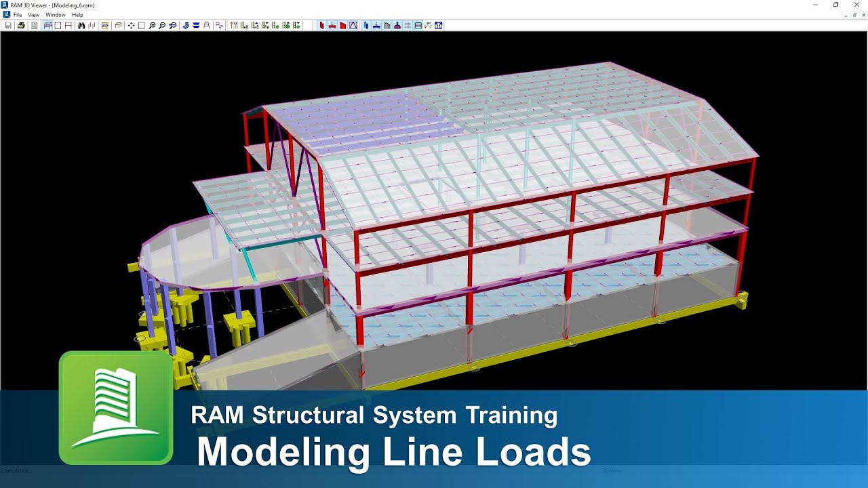This screenshot has height=488, width=868.
Task: Click the yellow framed view options icon
Action: (105, 26)
